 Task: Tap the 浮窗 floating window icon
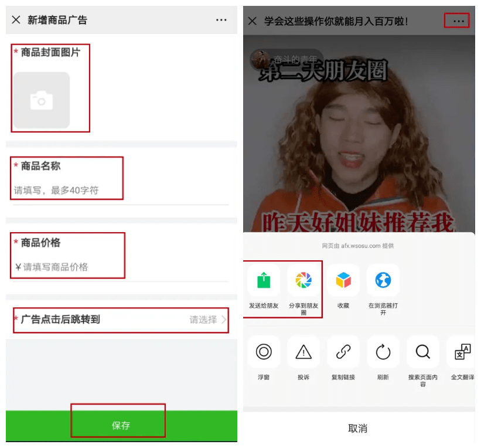point(264,352)
